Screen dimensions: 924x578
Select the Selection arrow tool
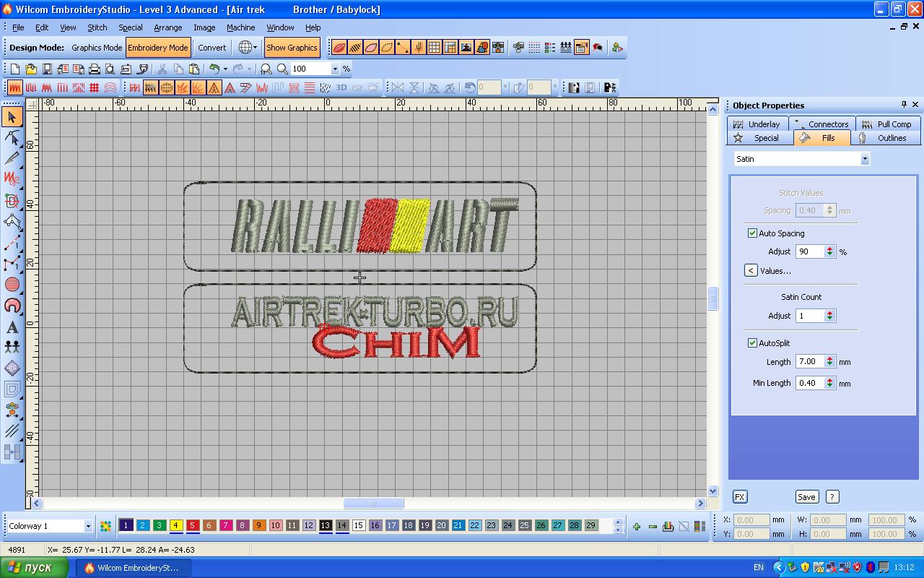(x=12, y=116)
